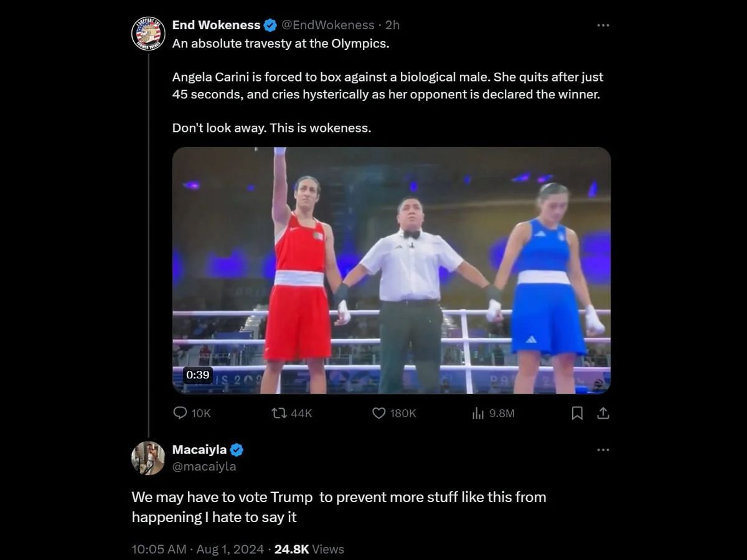Open more options on Macaiyla's reply
Viewport: 747px width, 560px height.
[x=603, y=450]
